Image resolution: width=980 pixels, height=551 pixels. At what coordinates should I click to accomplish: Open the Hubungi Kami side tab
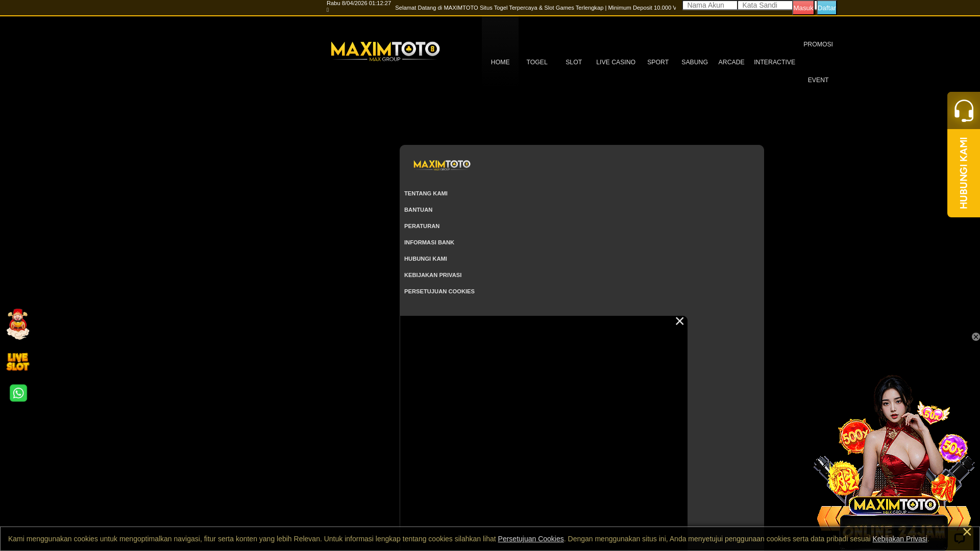[x=964, y=173]
